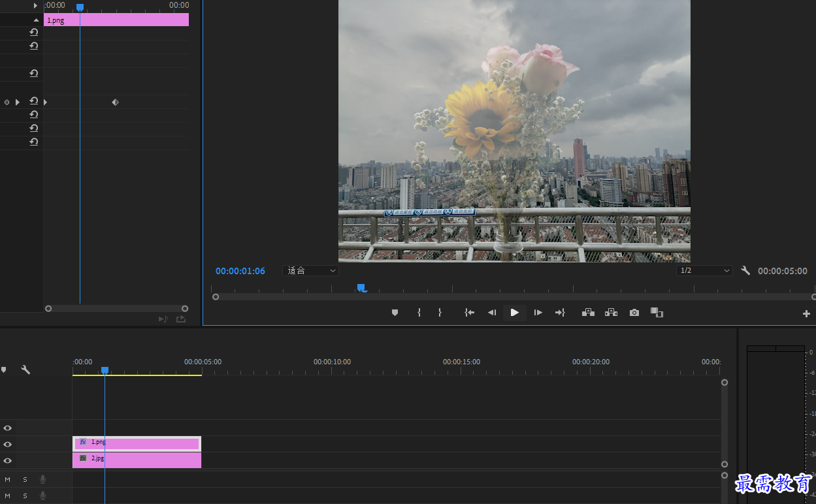Click the flower preview in Program monitor
816x504 pixels.
click(514, 131)
